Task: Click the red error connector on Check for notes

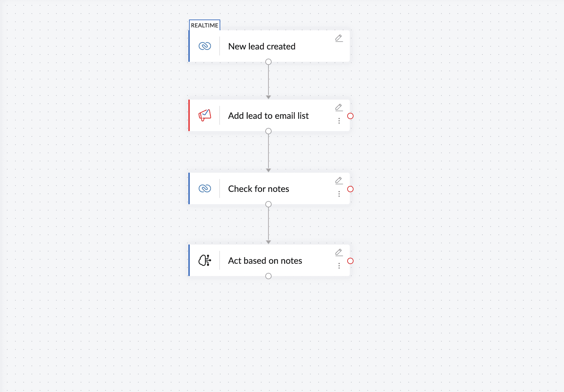Action: pos(350,189)
